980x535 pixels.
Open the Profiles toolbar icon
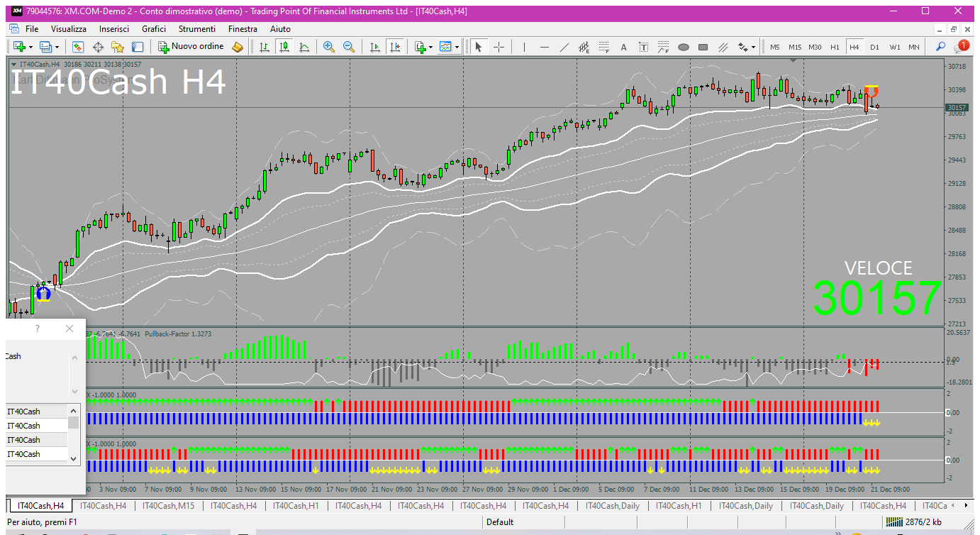coord(46,47)
